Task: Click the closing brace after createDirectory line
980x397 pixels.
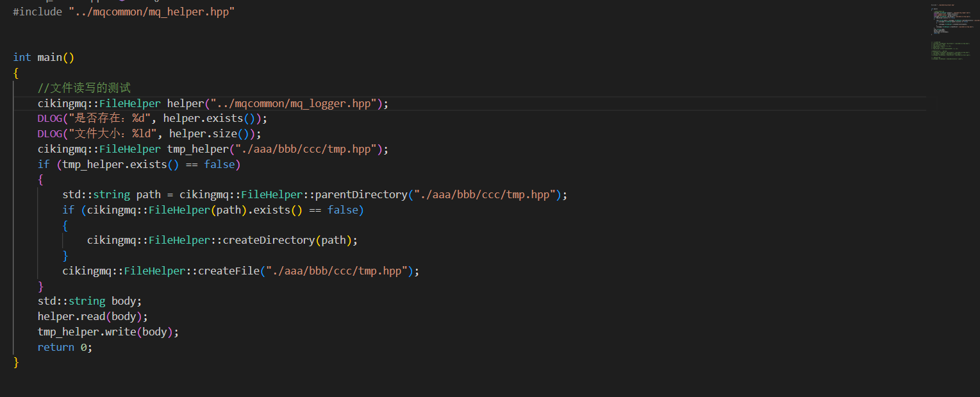Action: tap(65, 255)
